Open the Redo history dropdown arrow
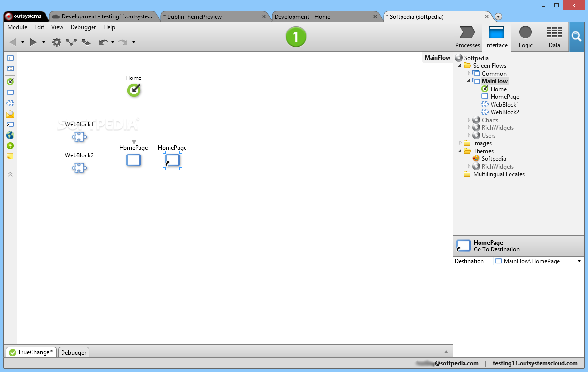This screenshot has height=372, width=588. coord(134,42)
